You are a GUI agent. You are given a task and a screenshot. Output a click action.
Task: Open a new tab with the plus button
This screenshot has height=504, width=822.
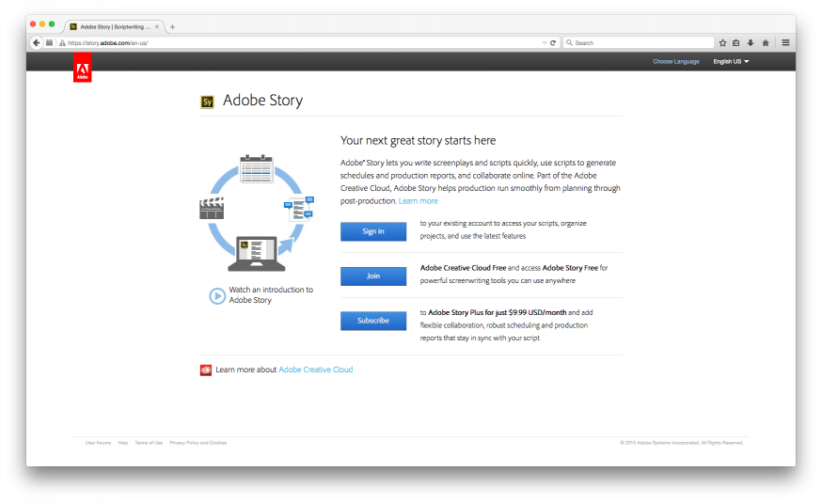(x=172, y=26)
